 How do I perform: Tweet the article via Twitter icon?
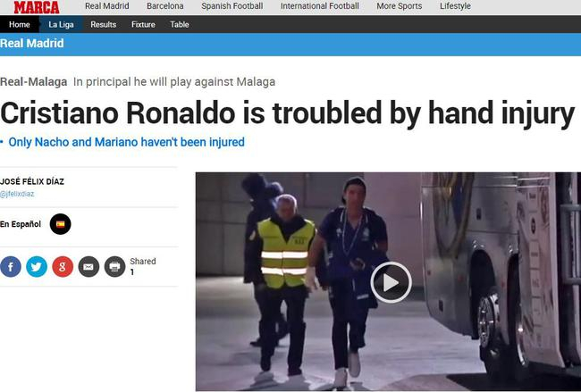pyautogui.click(x=37, y=266)
